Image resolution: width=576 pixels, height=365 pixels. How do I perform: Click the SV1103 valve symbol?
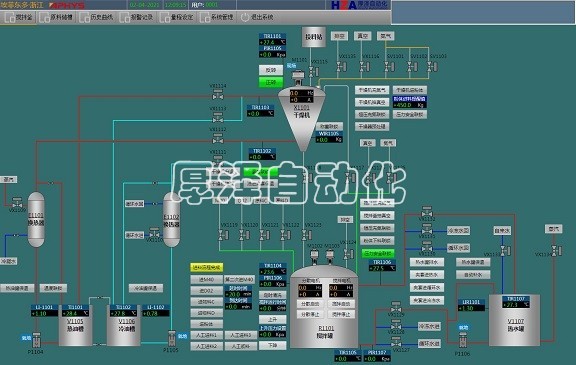tap(432, 67)
